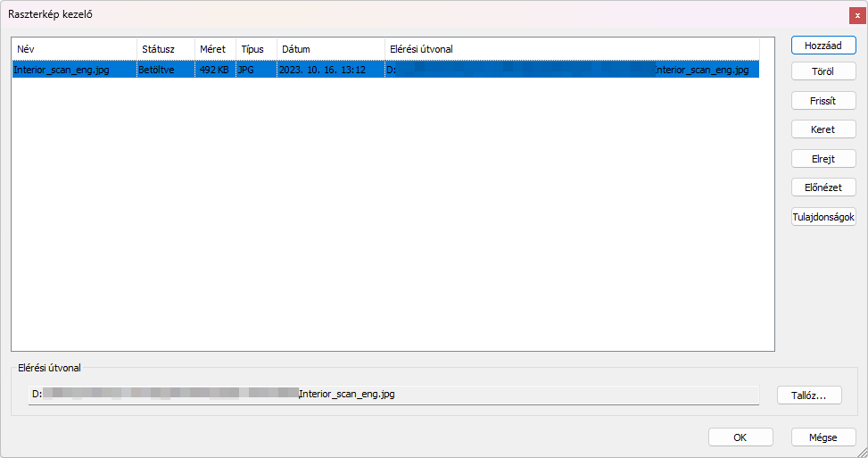The image size is (868, 458).
Task: Remove image with Töröl button
Action: (x=823, y=71)
